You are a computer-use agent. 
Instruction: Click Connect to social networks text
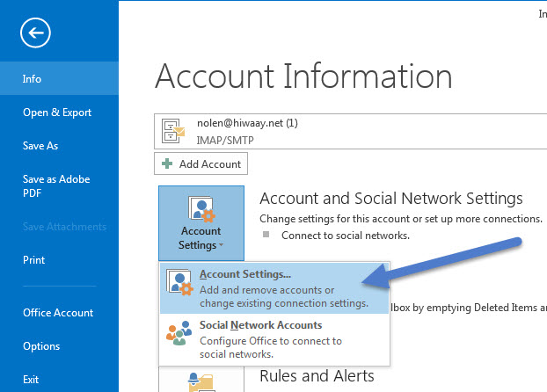346,236
